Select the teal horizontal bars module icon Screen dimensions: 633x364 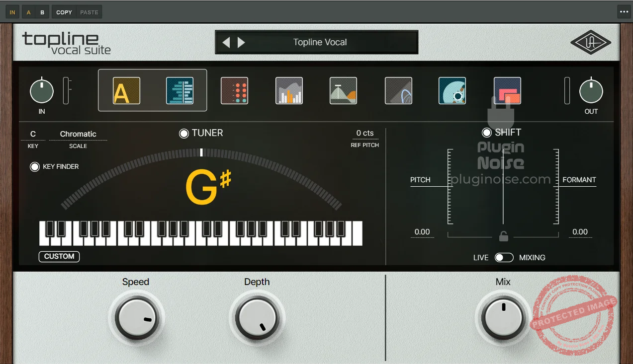[180, 90]
